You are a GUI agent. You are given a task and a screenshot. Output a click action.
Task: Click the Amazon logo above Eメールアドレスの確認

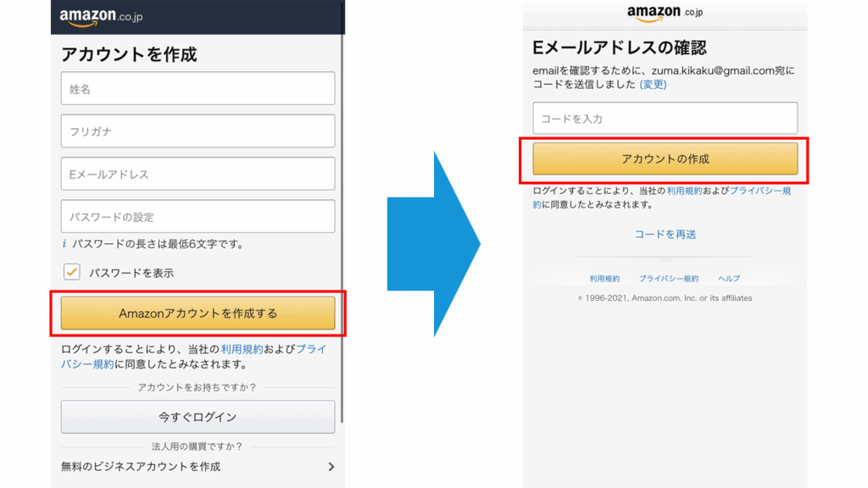pyautogui.click(x=665, y=13)
